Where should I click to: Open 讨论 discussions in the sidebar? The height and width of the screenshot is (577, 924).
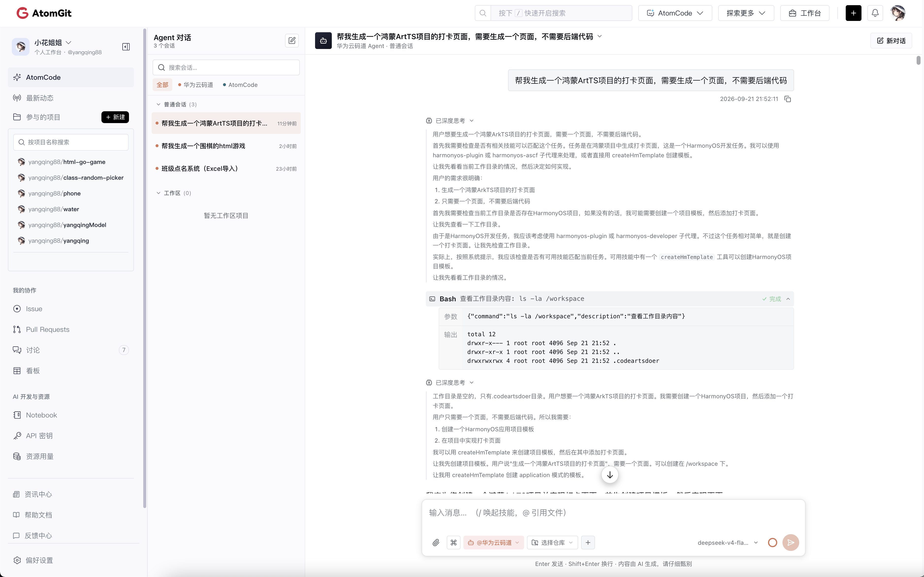pos(71,350)
